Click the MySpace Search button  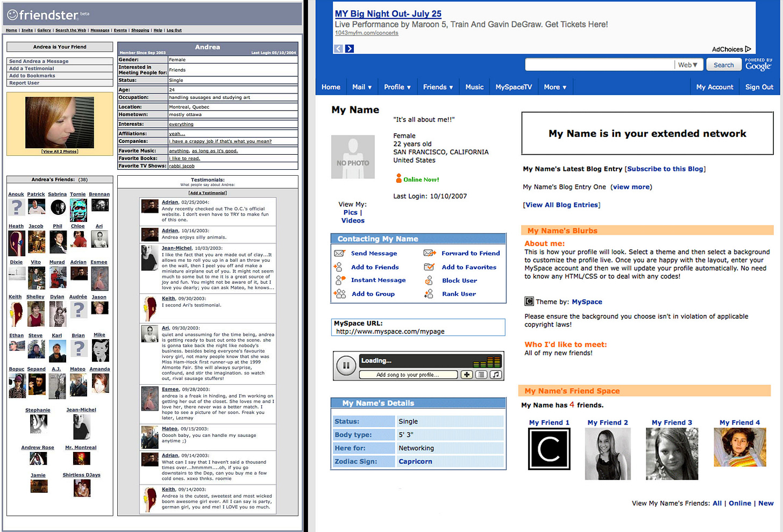click(x=724, y=64)
